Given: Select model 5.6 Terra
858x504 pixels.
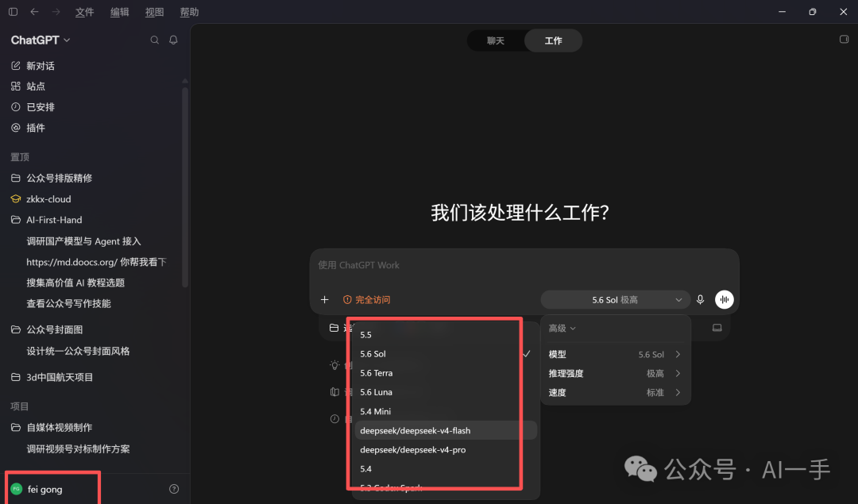Looking at the screenshot, I should (x=446, y=373).
